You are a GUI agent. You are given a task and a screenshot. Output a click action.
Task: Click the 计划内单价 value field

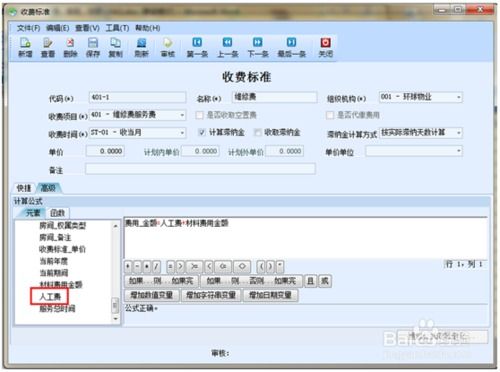tap(200, 151)
